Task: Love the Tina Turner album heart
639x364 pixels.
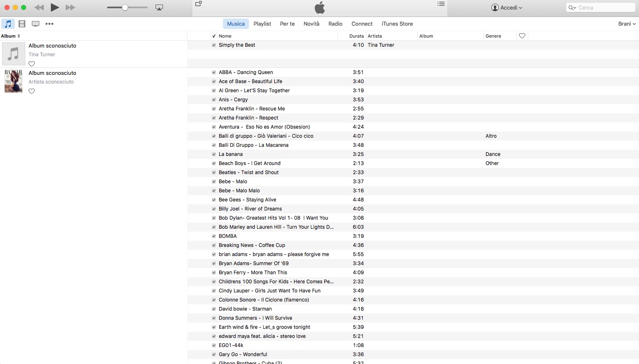Action: [31, 64]
